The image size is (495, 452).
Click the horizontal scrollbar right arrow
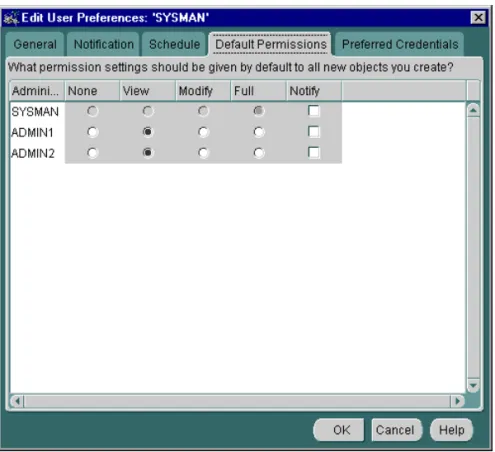(458, 400)
